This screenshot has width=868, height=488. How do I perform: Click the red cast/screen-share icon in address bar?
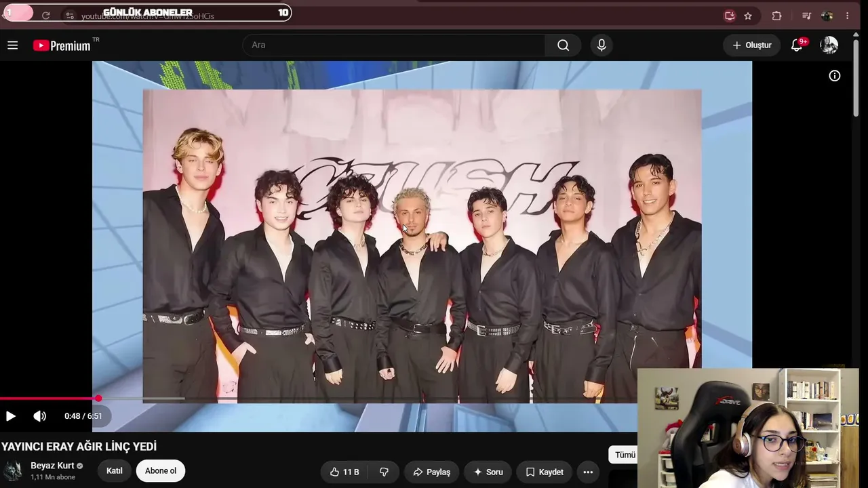730,16
